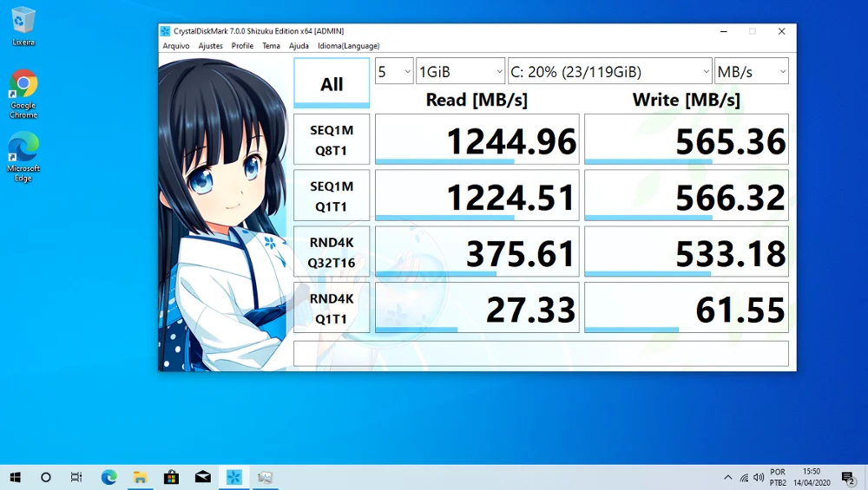Click the 61.55 write result
This screenshot has height=490, width=868.
coord(687,308)
